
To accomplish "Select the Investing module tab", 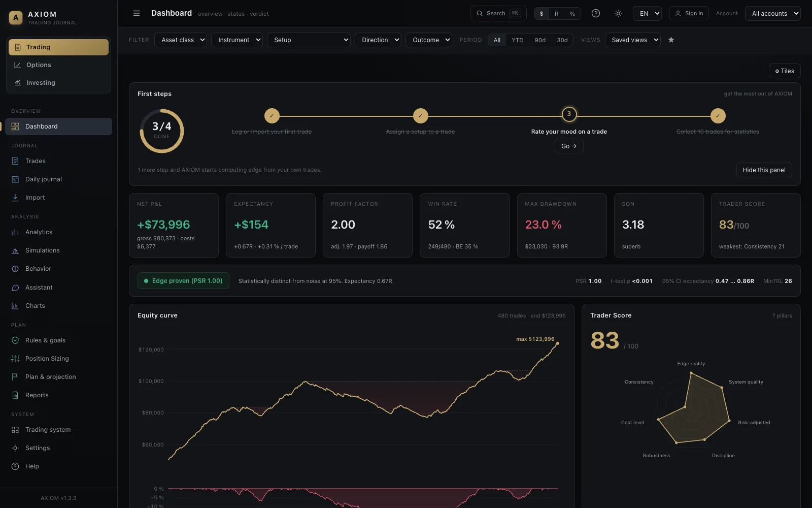I will (x=58, y=83).
